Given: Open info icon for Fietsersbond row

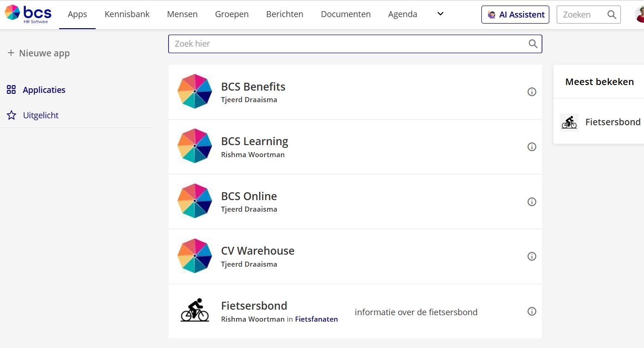Looking at the screenshot, I should point(532,311).
